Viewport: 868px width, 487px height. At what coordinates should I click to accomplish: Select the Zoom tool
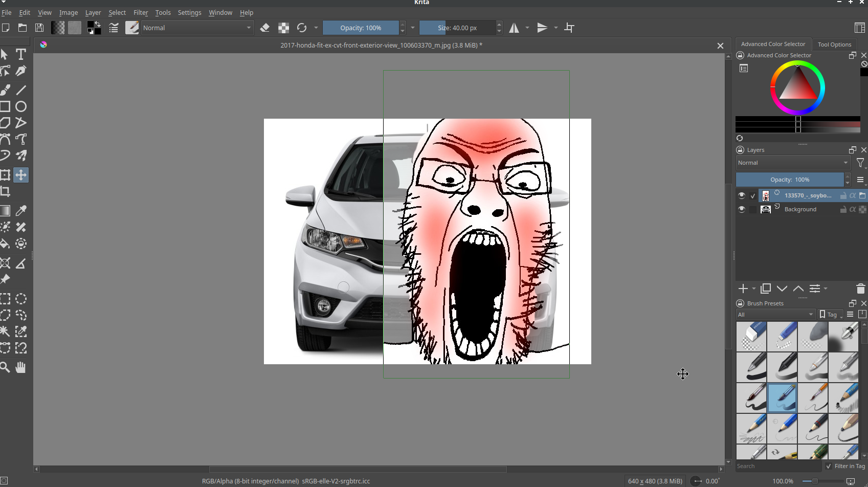[x=5, y=367]
